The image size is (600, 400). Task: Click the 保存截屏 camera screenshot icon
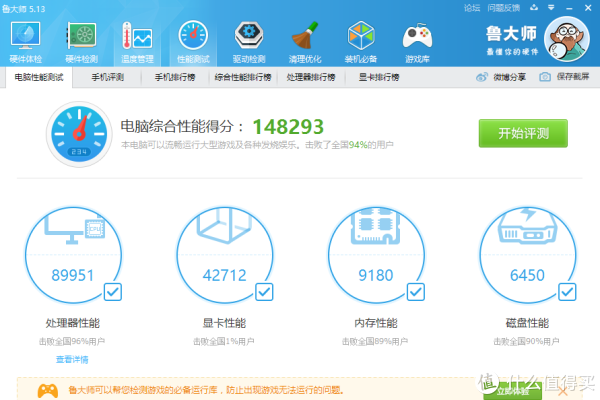[545, 77]
